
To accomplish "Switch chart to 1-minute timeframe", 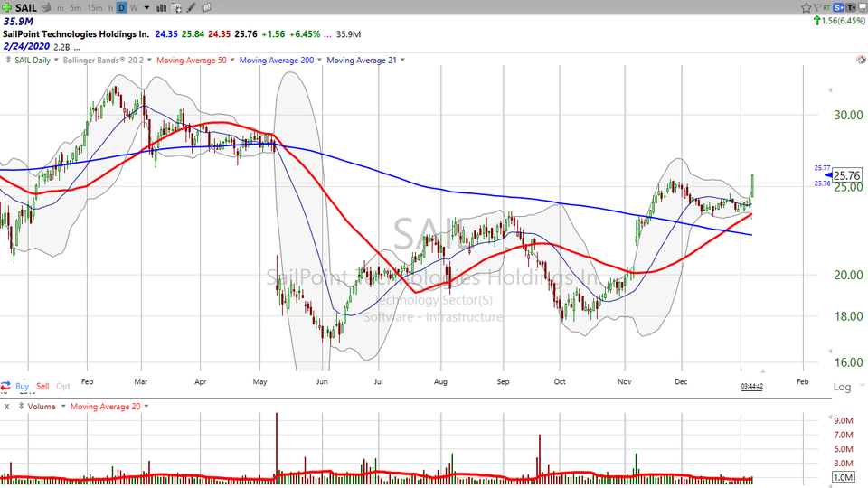I will point(60,8).
